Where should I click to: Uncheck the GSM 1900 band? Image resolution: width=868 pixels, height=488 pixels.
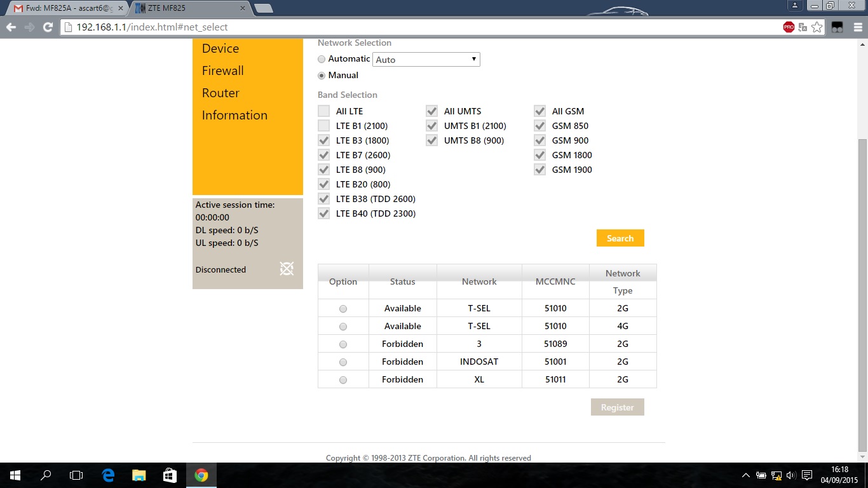(540, 170)
